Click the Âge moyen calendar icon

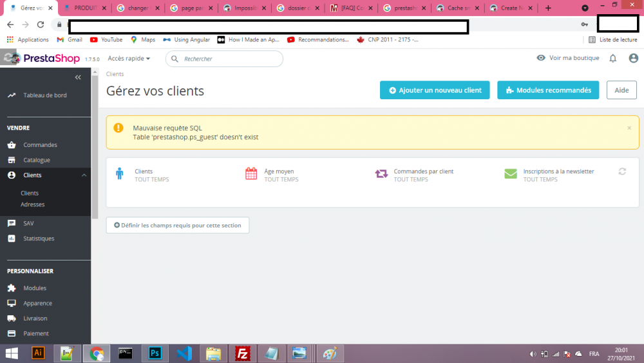coord(251,173)
